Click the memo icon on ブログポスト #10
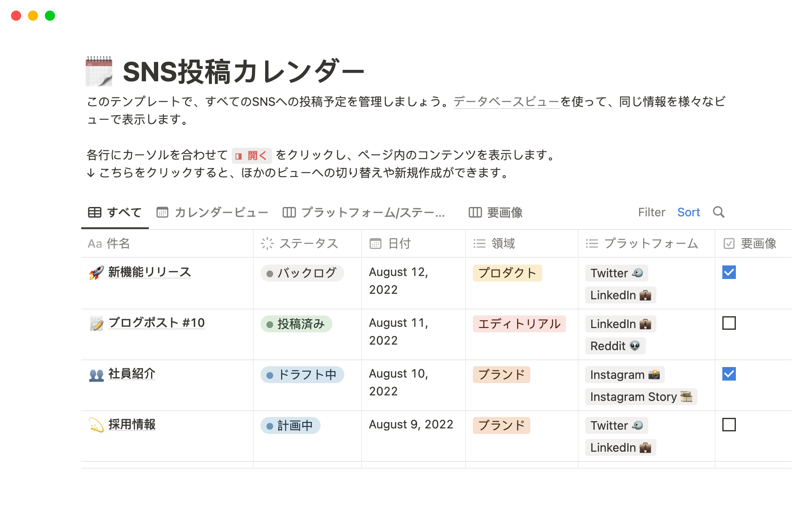The height and width of the screenshot is (508, 812). click(96, 323)
